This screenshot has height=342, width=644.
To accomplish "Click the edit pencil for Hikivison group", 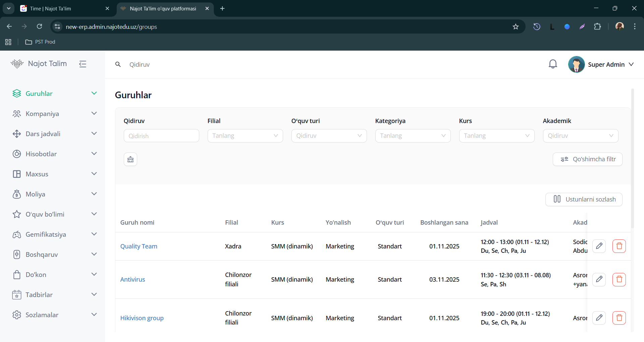I will coord(599,318).
